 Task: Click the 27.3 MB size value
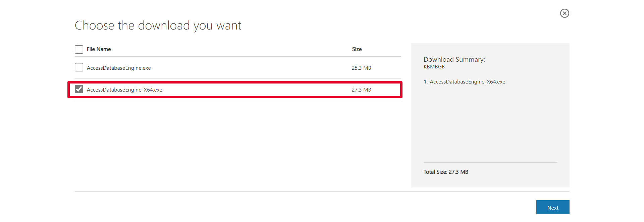[x=361, y=89]
